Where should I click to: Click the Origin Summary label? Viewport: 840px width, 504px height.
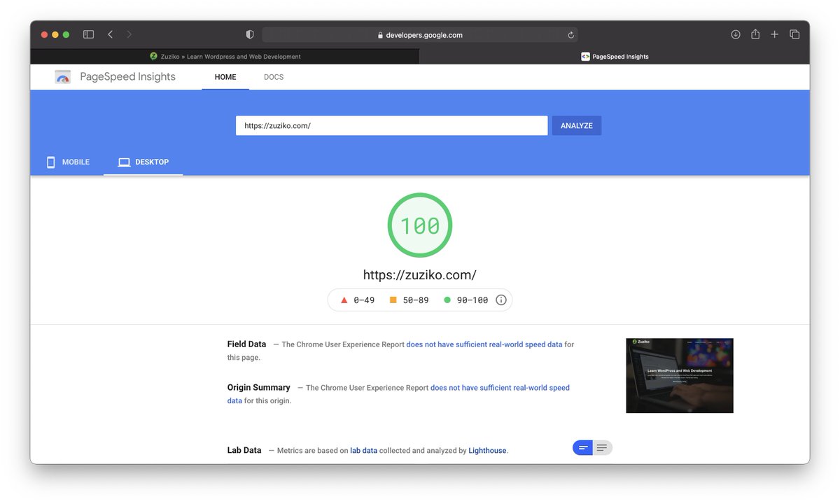click(x=258, y=388)
